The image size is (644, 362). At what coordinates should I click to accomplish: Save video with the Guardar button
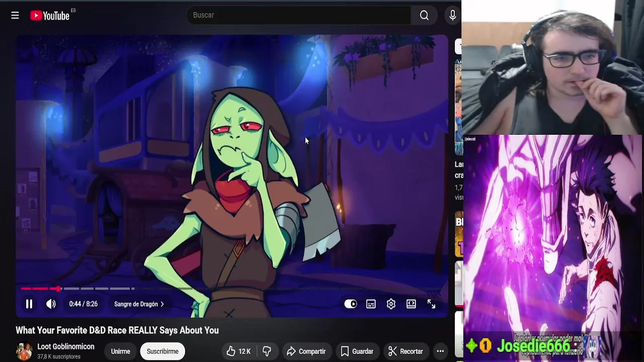click(357, 351)
